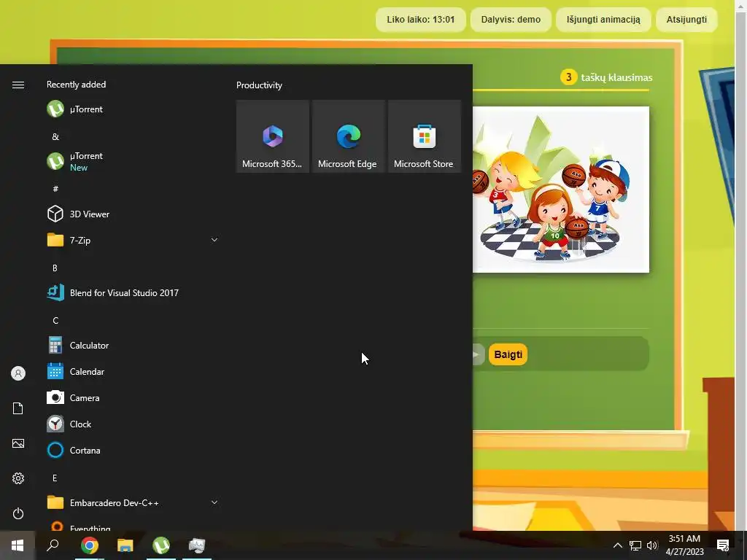Open File Explorer from taskbar
Viewport: 747px width, 560px height.
125,545
